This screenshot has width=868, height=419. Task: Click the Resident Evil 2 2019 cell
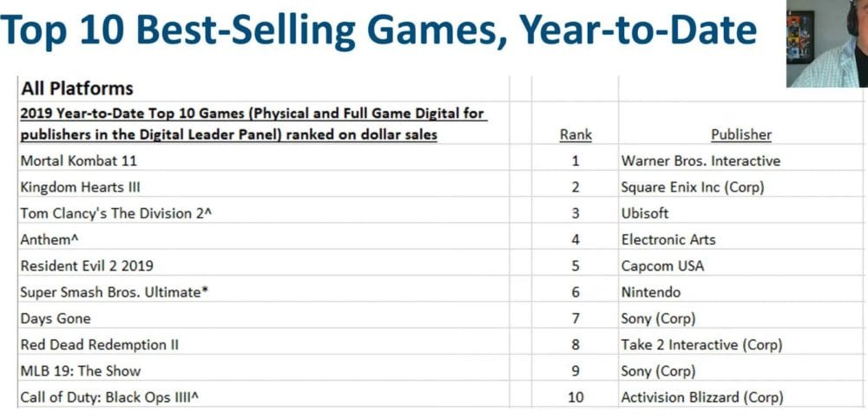click(87, 265)
